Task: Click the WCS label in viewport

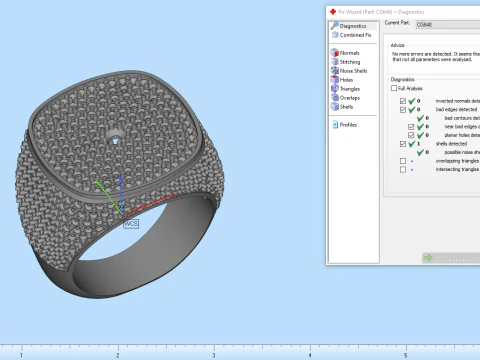Action: coord(131,223)
